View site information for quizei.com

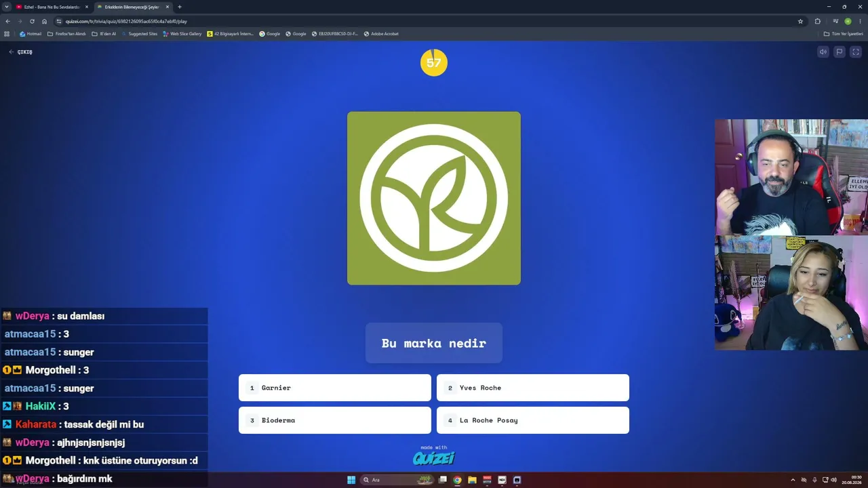pos(59,21)
